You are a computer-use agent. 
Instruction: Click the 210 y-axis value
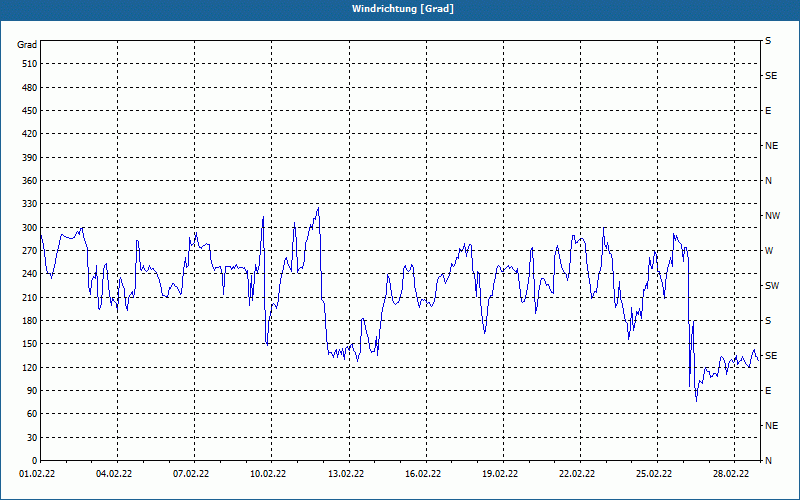tap(29, 297)
